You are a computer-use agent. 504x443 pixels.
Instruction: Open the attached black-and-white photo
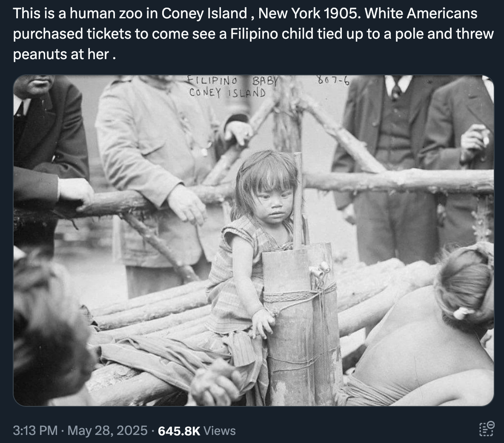(x=253, y=240)
